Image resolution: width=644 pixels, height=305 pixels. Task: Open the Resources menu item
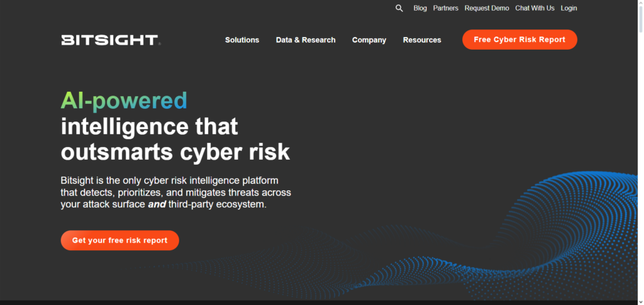[422, 40]
